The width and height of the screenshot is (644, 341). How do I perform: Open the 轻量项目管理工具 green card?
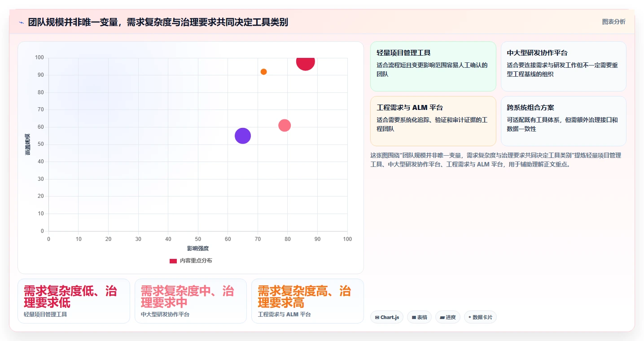(433, 66)
